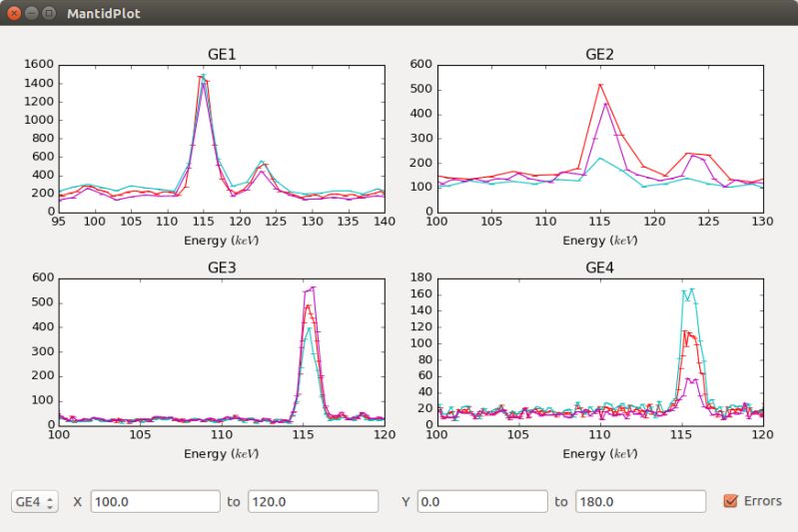Click the X label beside range fields
This screenshot has width=798, height=532.
tap(77, 502)
